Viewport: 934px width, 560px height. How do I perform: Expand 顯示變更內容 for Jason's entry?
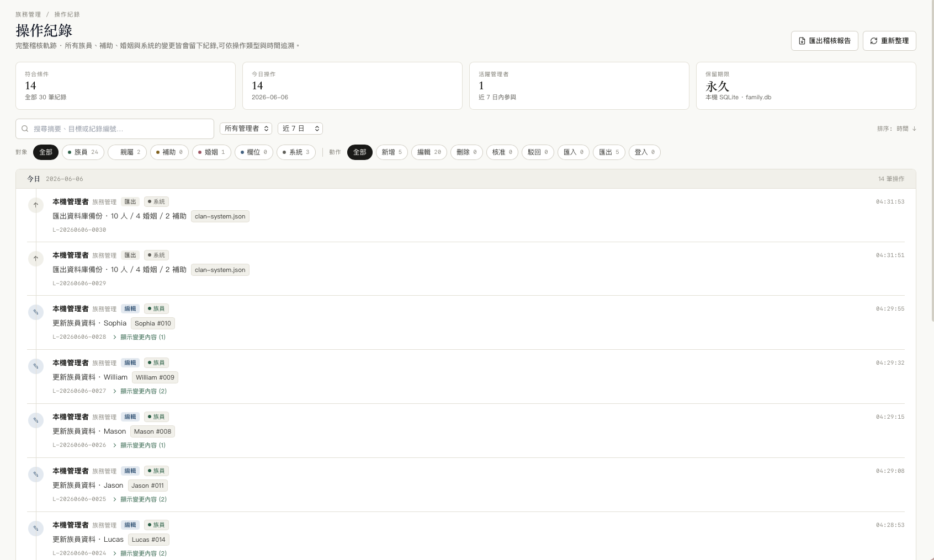point(139,499)
